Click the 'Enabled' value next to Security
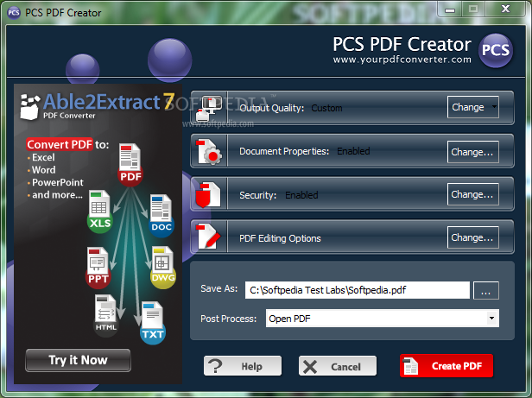The width and height of the screenshot is (532, 398). (301, 195)
